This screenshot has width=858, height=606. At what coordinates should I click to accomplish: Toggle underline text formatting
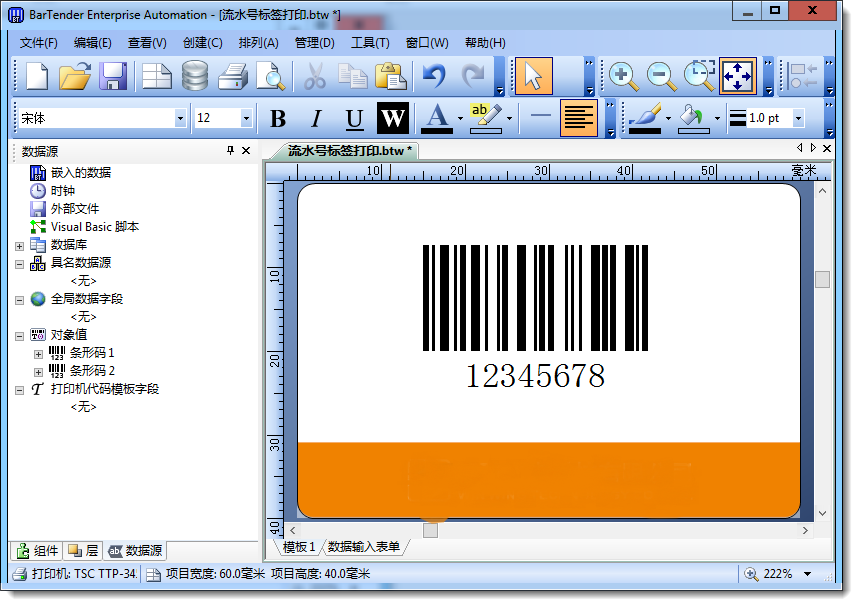(354, 118)
